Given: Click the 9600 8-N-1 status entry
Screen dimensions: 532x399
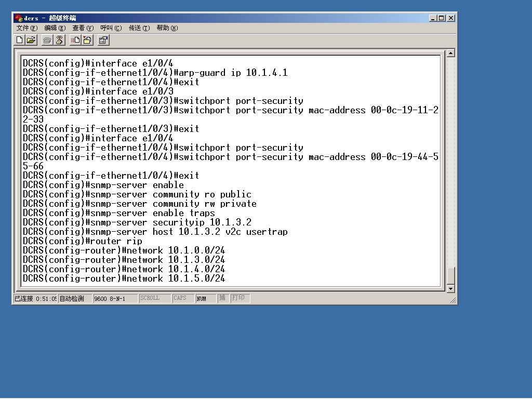Looking at the screenshot, I should click(x=115, y=299).
